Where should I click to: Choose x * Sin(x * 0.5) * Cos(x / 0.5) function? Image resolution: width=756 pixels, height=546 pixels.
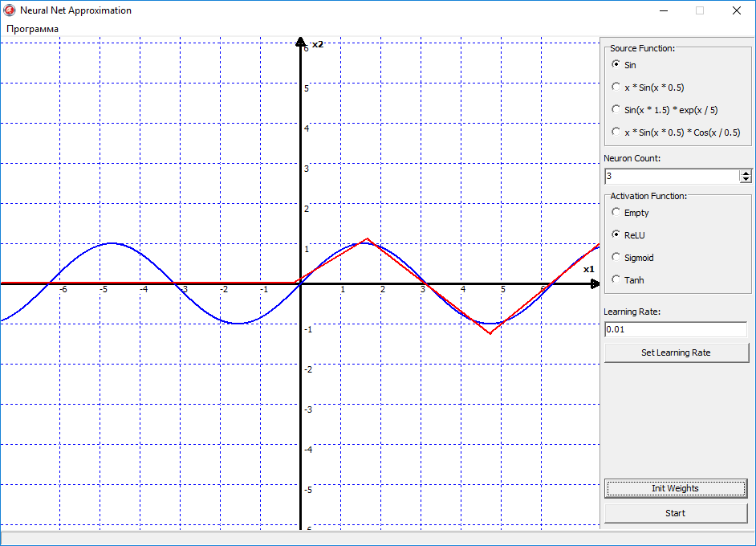(676, 132)
